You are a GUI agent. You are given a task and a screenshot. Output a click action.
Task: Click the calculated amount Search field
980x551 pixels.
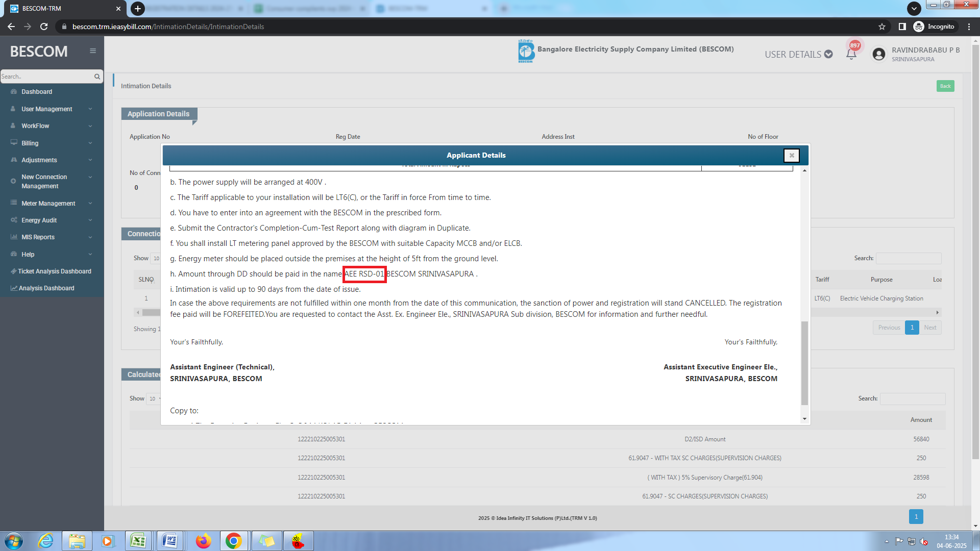[913, 399]
